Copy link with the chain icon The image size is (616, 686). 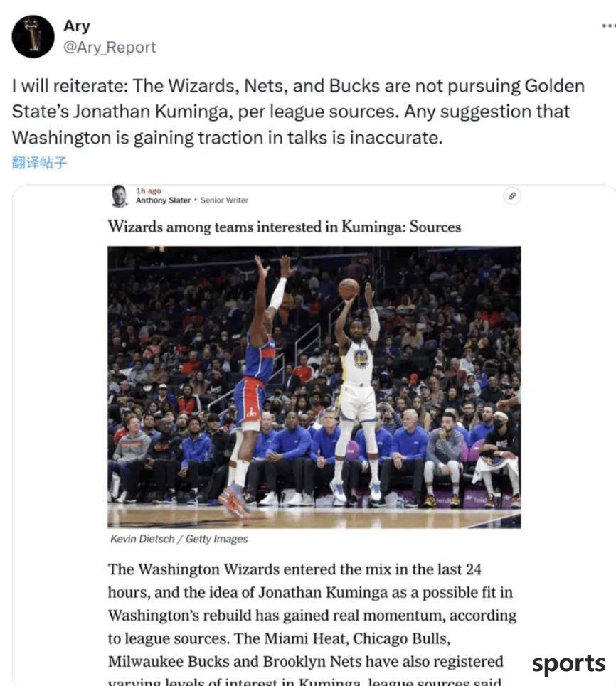[512, 196]
